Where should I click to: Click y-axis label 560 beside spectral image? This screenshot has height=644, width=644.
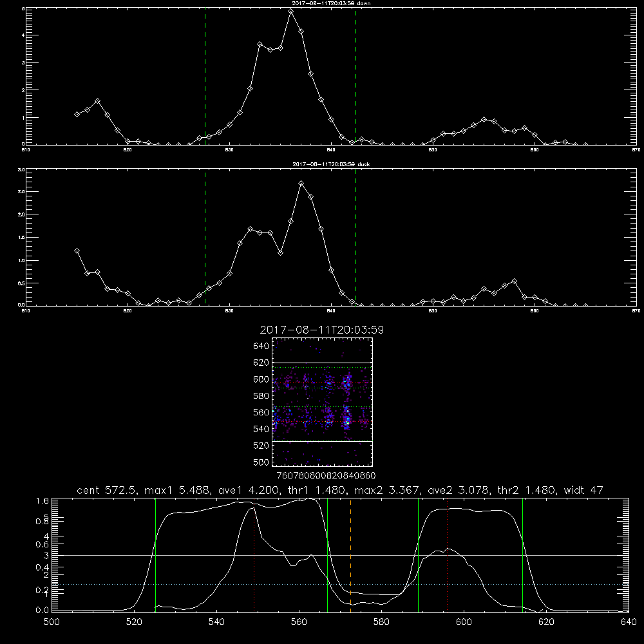pos(261,412)
